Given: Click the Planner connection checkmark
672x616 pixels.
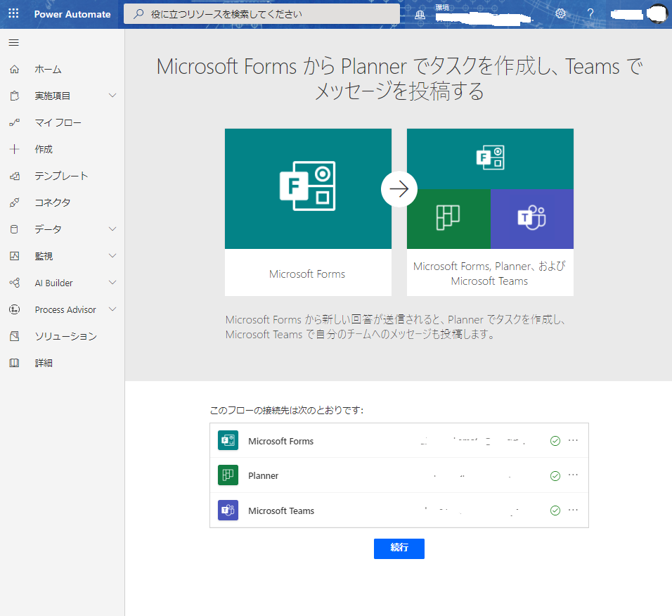Looking at the screenshot, I should tap(555, 476).
